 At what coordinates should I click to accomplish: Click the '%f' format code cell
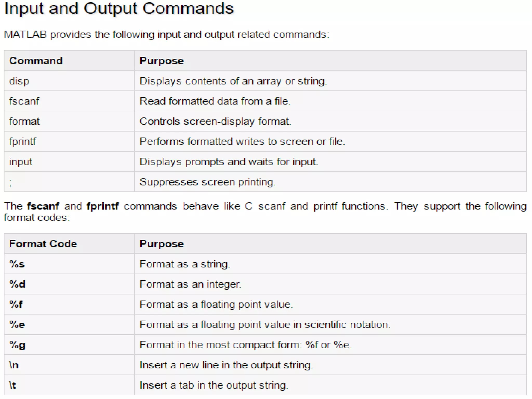pyautogui.click(x=69, y=304)
